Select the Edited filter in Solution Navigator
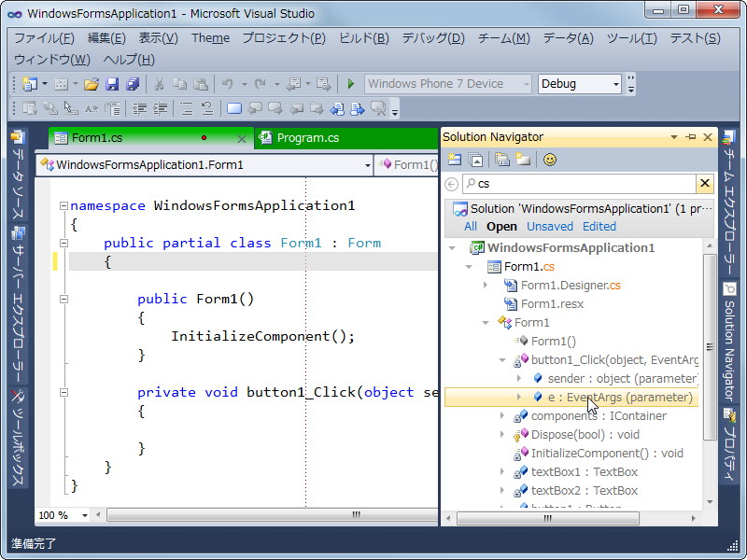The image size is (747, 560). point(599,226)
